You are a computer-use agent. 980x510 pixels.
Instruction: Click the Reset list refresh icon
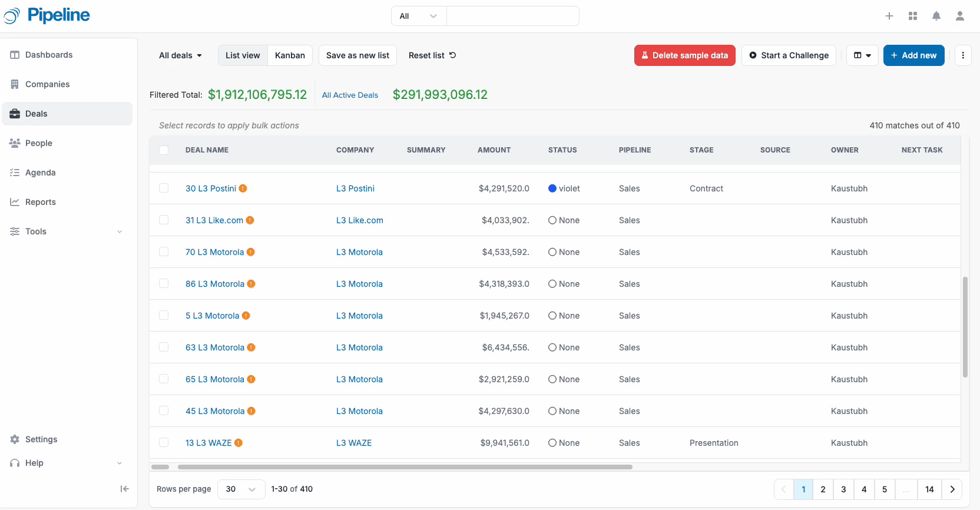click(452, 55)
